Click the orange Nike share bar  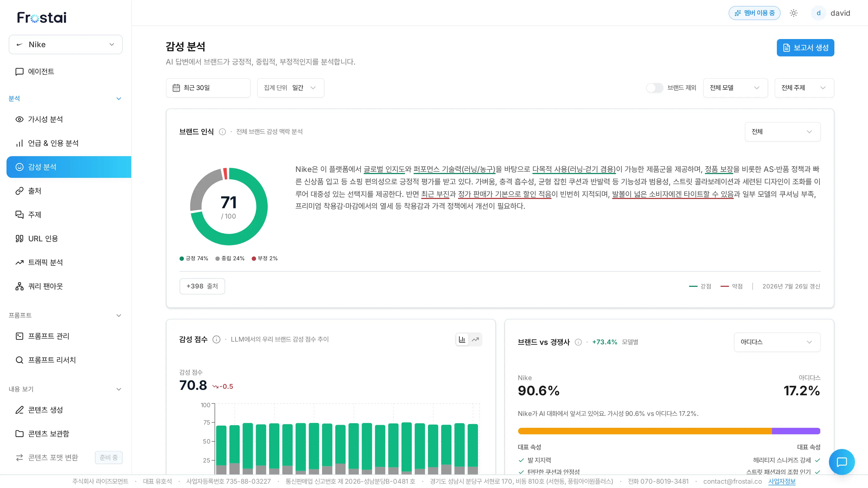tap(644, 431)
